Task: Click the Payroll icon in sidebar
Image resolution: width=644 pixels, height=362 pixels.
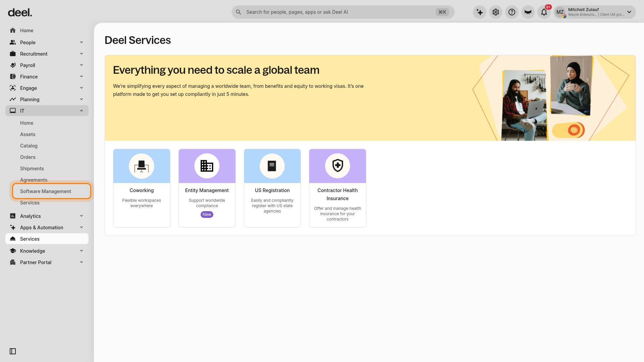Action: (13, 65)
